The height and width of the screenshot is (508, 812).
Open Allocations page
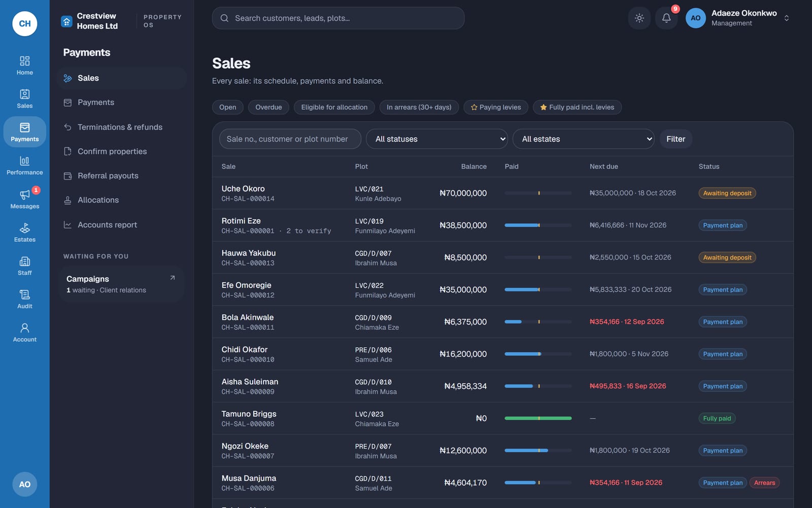coord(122,200)
